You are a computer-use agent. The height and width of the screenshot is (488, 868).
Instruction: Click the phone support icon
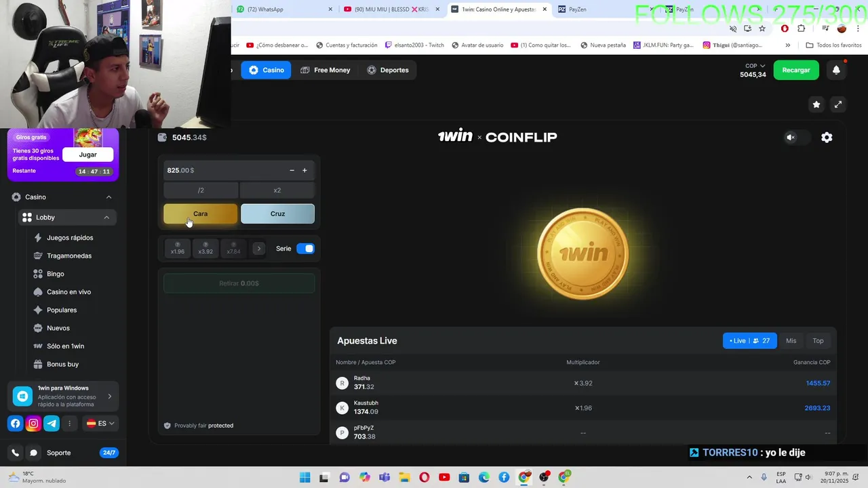[x=15, y=453]
